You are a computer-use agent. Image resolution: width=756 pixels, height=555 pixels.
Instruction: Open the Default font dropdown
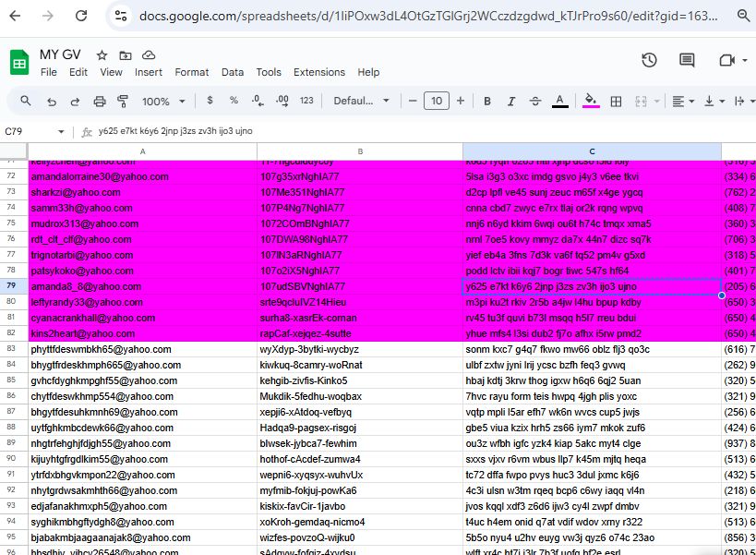tap(361, 101)
